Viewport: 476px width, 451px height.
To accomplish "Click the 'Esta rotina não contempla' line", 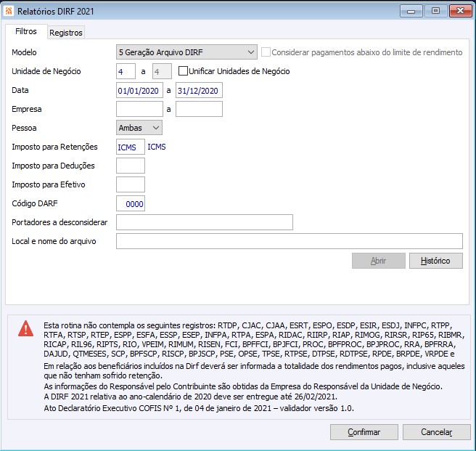I will coord(248,325).
